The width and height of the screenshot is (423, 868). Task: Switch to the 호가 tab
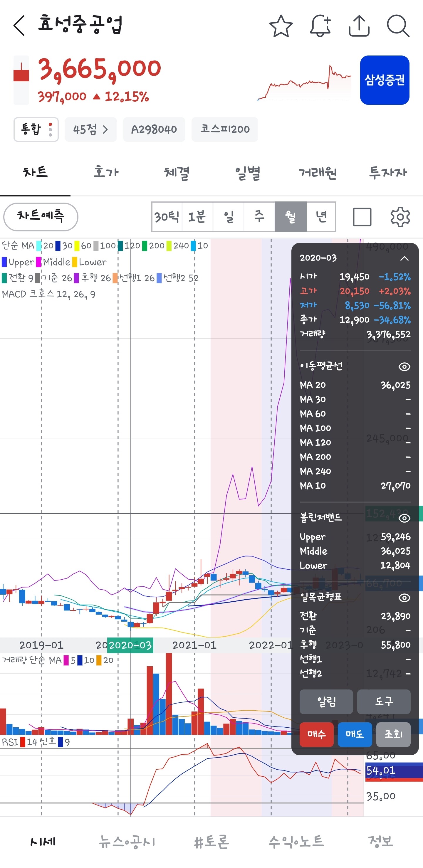click(106, 172)
